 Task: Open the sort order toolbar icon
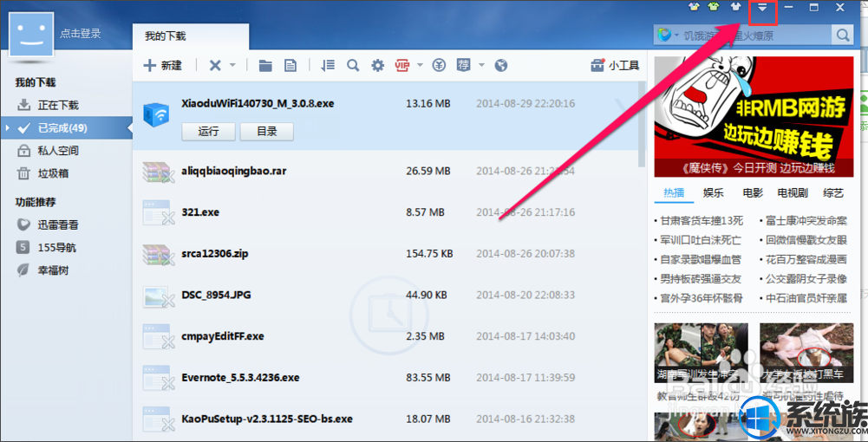(329, 65)
